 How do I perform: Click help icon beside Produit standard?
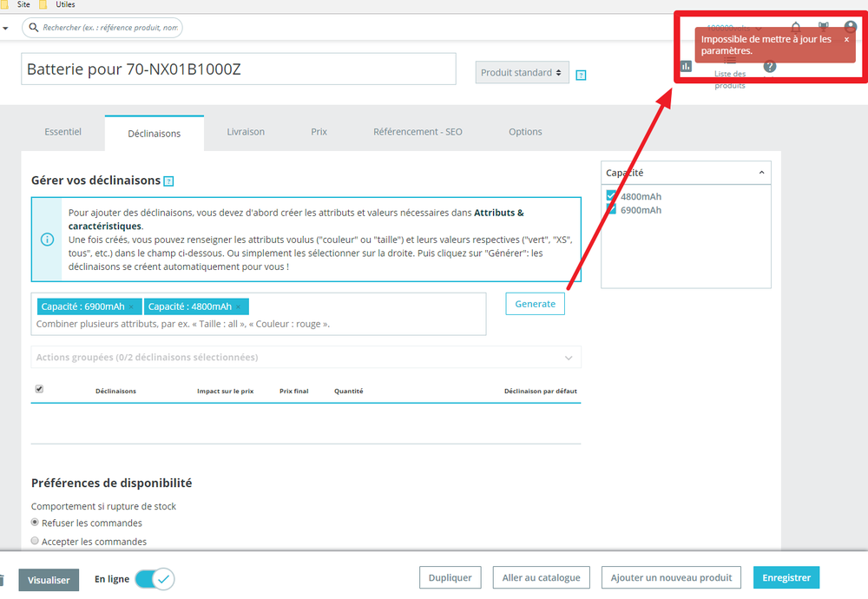click(x=581, y=75)
